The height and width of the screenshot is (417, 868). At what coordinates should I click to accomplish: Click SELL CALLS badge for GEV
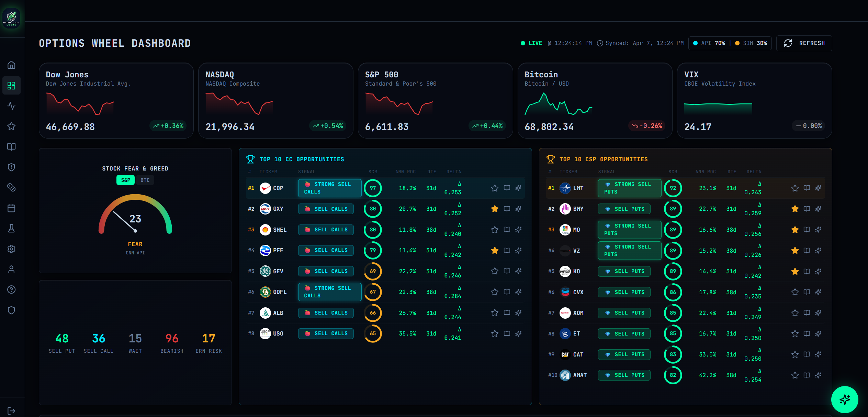click(326, 271)
